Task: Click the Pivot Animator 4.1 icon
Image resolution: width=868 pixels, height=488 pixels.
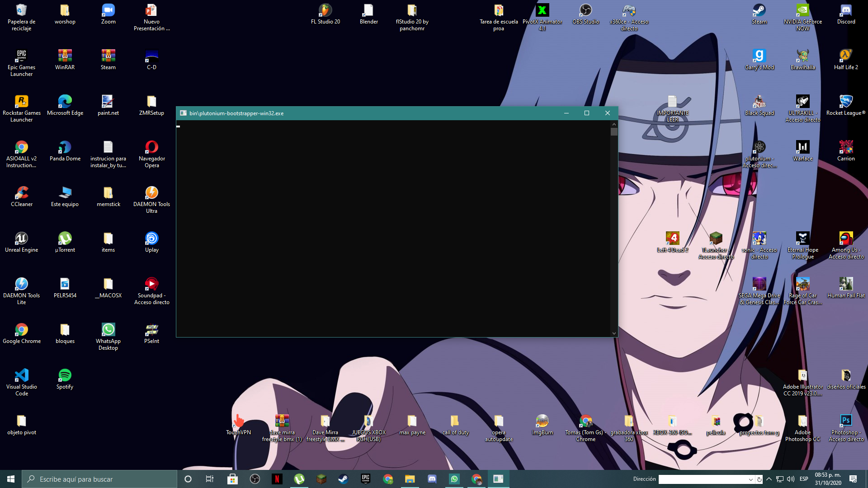Action: pyautogui.click(x=542, y=17)
